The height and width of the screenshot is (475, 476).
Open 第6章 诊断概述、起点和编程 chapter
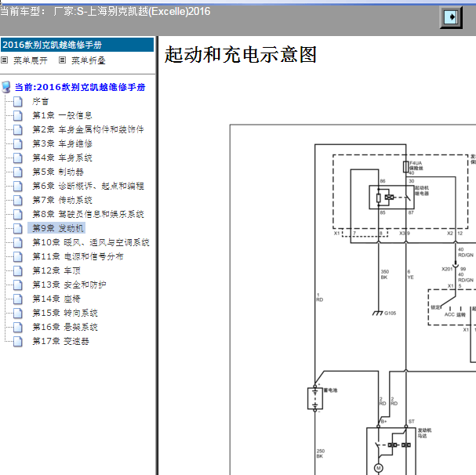pyautogui.click(x=88, y=186)
